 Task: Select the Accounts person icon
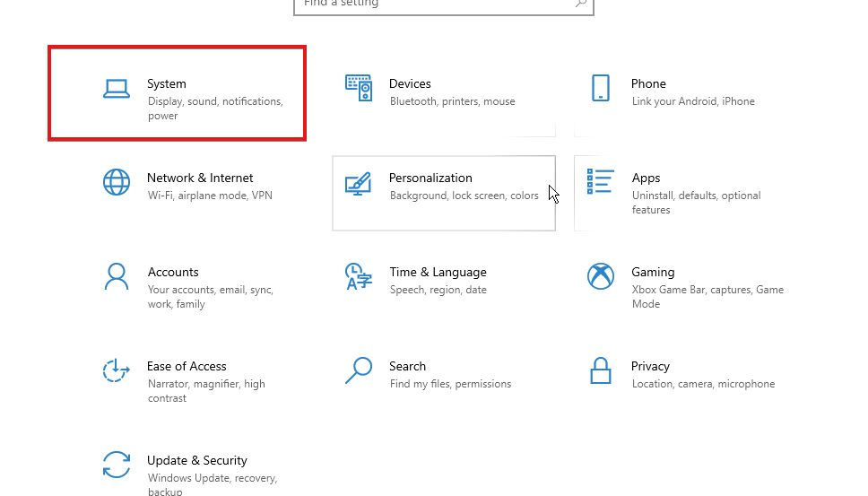point(117,276)
